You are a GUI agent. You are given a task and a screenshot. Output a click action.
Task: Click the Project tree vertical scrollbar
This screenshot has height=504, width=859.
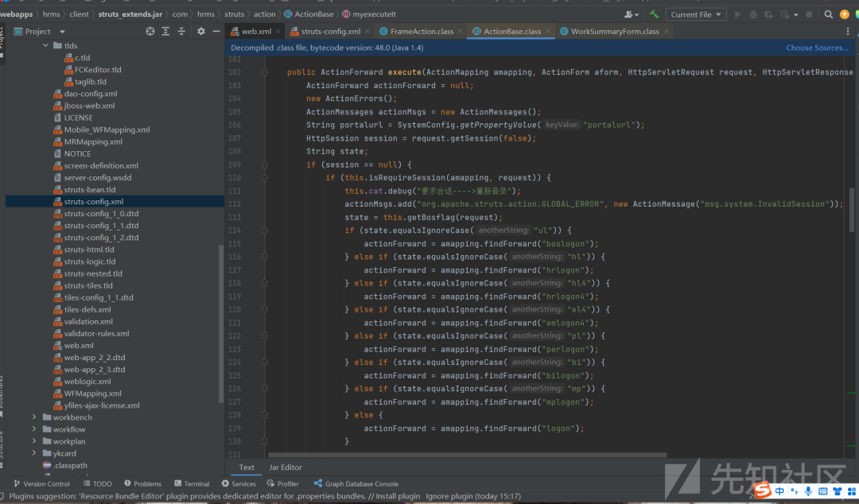221,324
